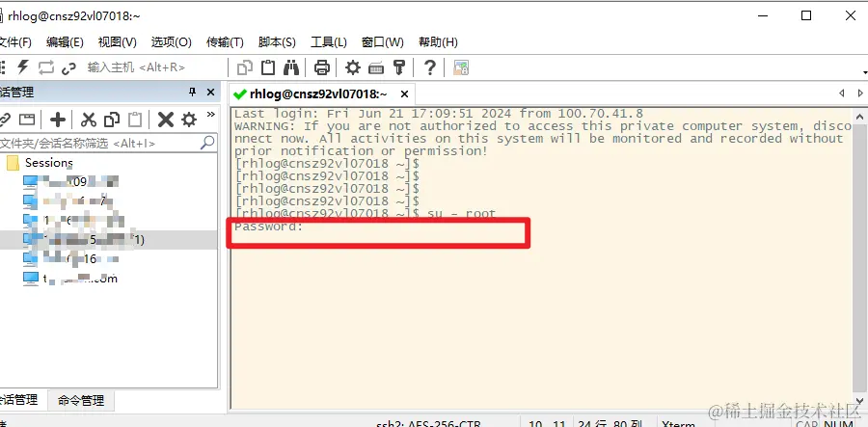868x427 pixels.
Task: Click grayed Paste icon in session manager
Action: click(135, 120)
